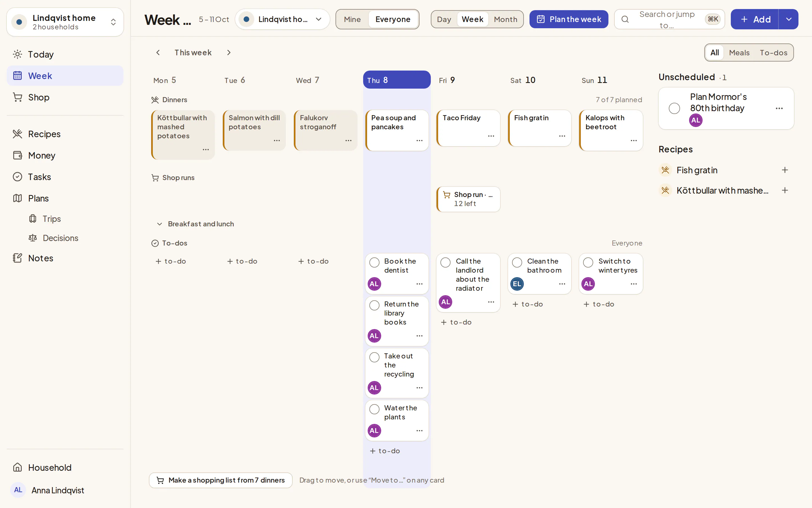Collapse the Breakfast and lunch section

click(x=160, y=224)
